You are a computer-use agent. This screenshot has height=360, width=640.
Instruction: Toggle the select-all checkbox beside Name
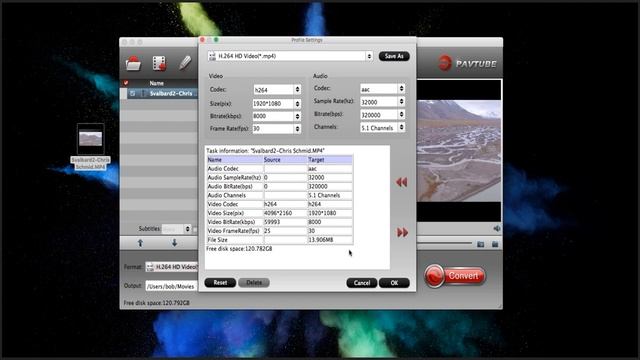(126, 83)
